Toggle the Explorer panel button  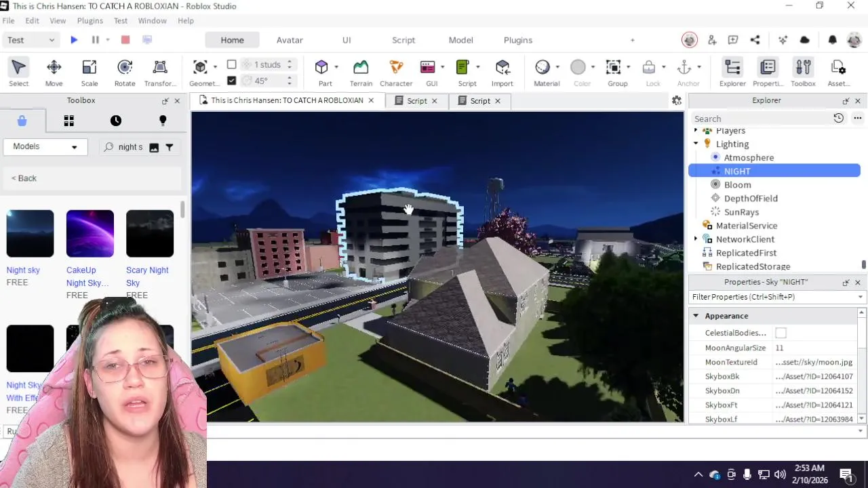pyautogui.click(x=732, y=73)
